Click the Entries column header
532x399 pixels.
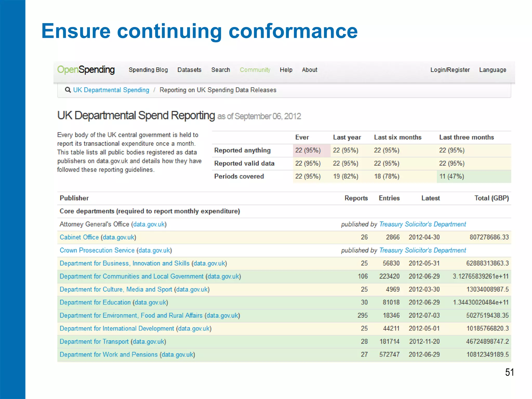tap(389, 198)
